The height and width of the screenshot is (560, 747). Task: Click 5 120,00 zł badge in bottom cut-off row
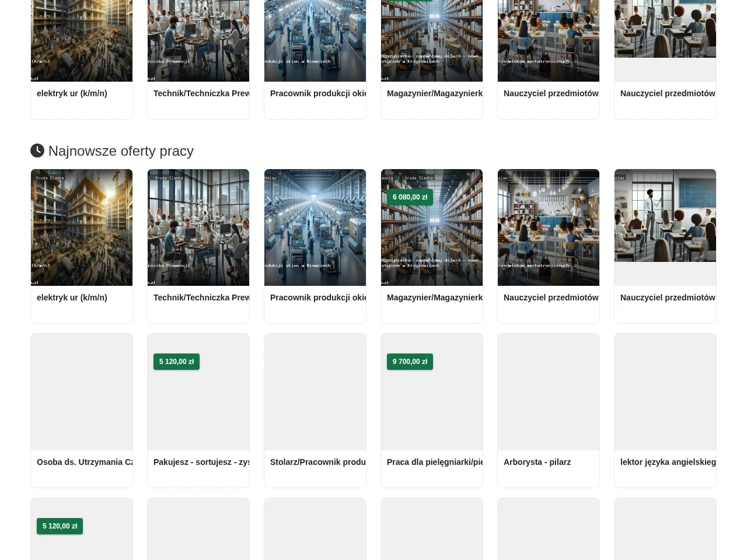coord(60,526)
